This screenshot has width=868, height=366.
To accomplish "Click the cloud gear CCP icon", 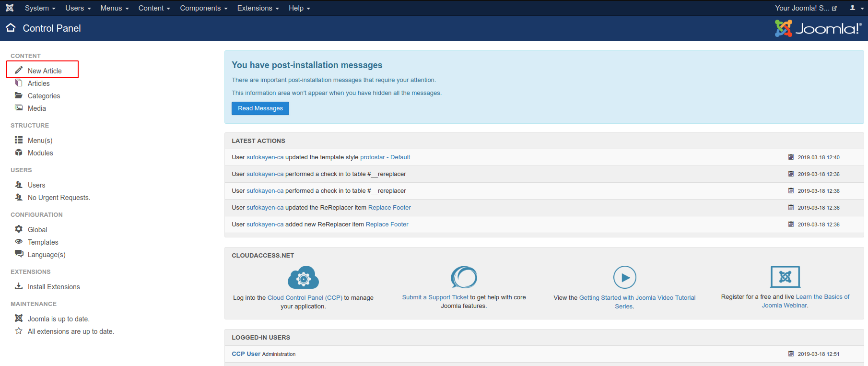I will tap(303, 277).
